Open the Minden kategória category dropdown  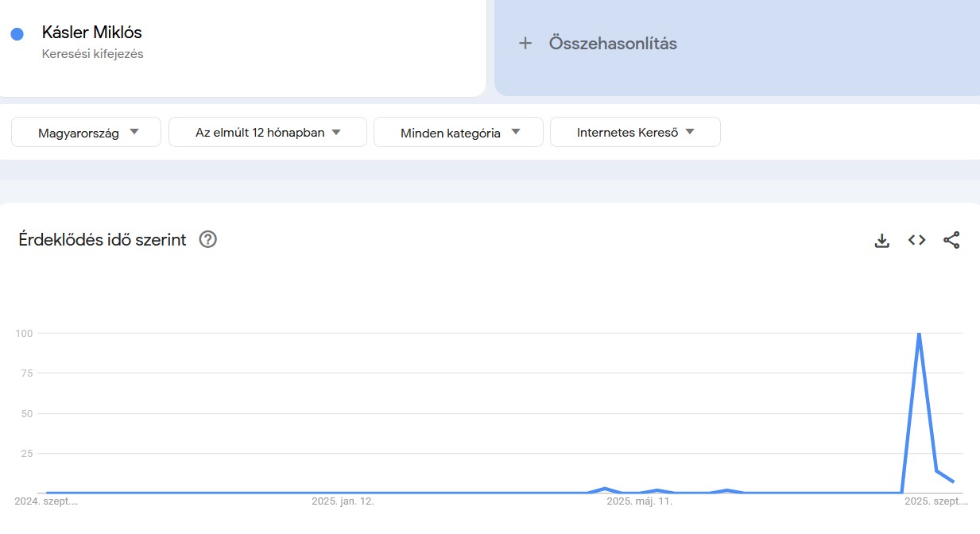point(458,131)
